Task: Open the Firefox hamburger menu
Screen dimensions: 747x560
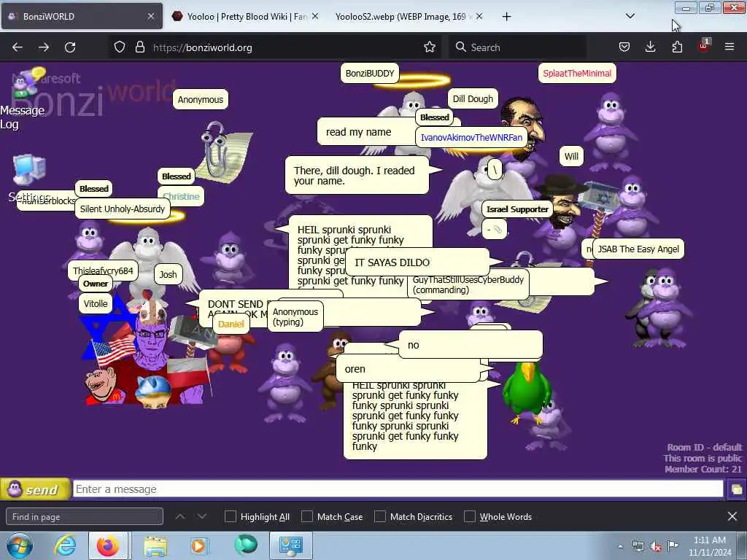Action: [x=729, y=47]
